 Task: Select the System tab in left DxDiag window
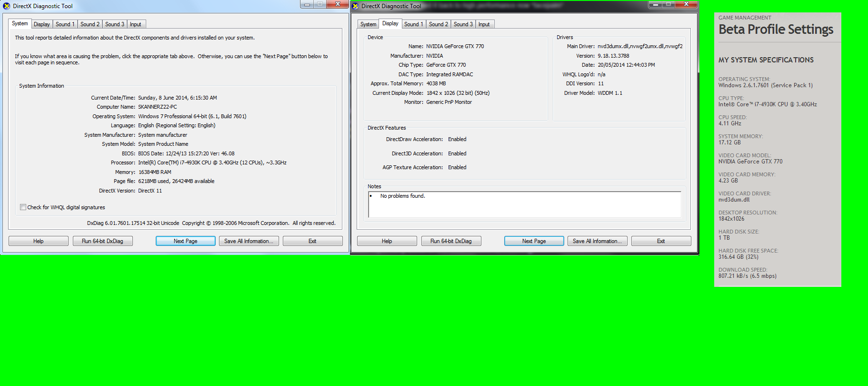coord(20,24)
